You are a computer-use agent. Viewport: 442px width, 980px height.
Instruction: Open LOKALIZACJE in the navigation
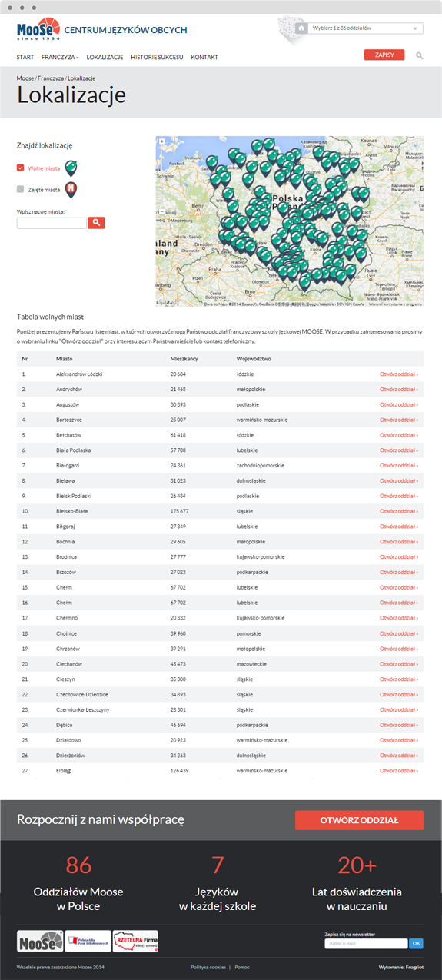[105, 58]
